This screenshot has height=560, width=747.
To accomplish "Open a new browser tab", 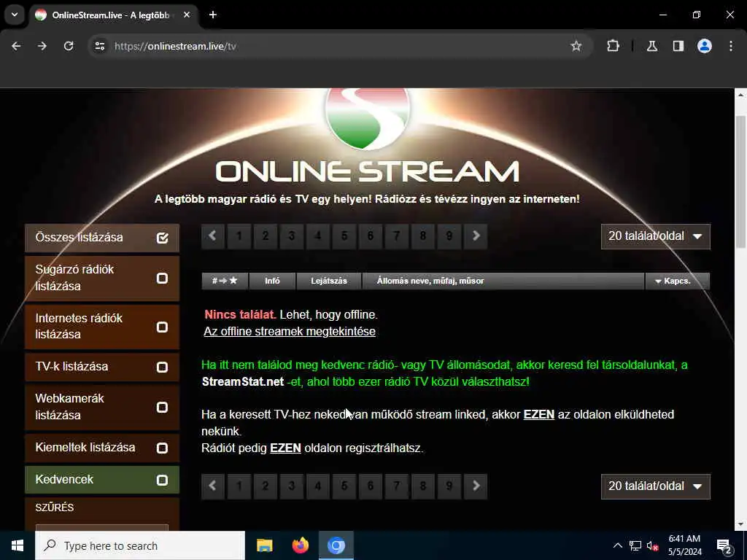I will (213, 15).
